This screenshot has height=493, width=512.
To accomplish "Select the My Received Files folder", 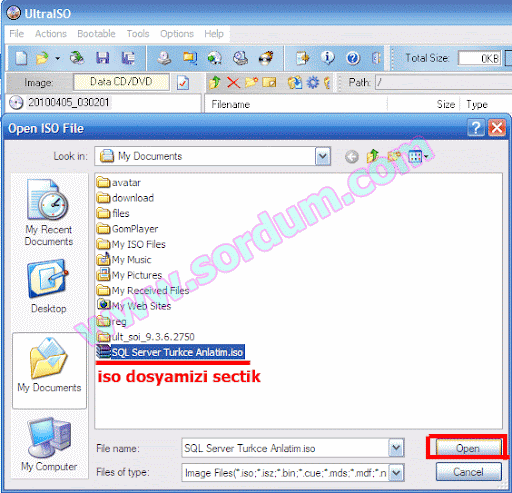I will tap(143, 290).
